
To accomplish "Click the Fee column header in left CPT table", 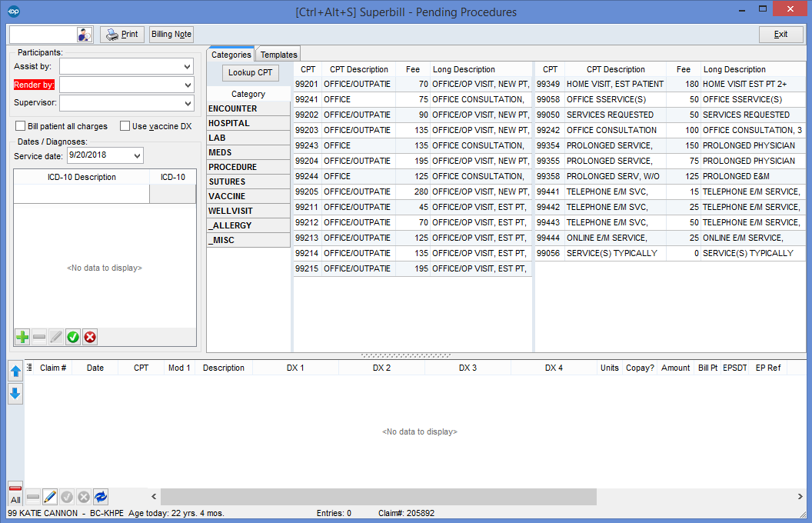I will coord(413,69).
